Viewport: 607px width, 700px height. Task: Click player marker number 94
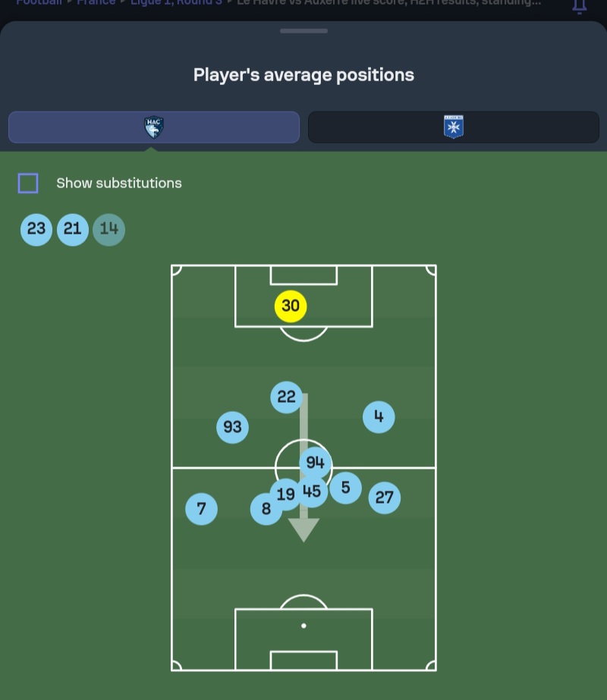click(316, 463)
